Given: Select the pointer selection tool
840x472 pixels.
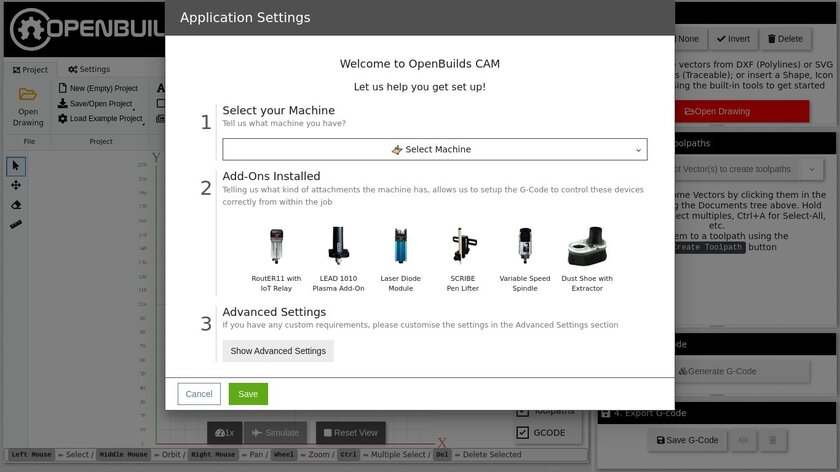Looking at the screenshot, I should [16, 166].
